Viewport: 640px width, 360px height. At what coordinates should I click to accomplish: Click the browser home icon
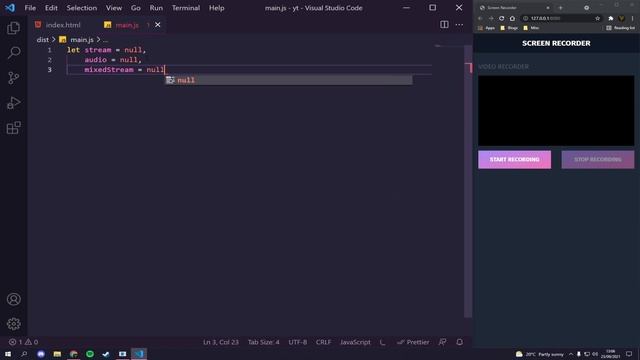[x=512, y=18]
